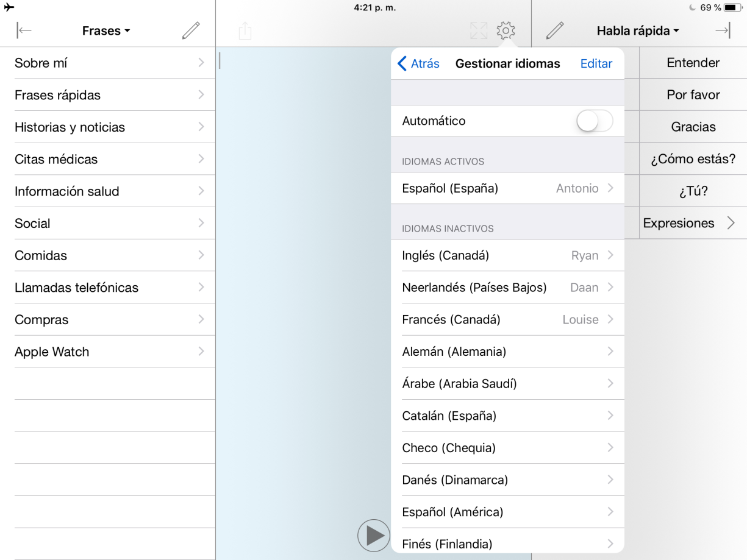Tap the share icon in the toolbar
The width and height of the screenshot is (747, 560).
(x=245, y=30)
